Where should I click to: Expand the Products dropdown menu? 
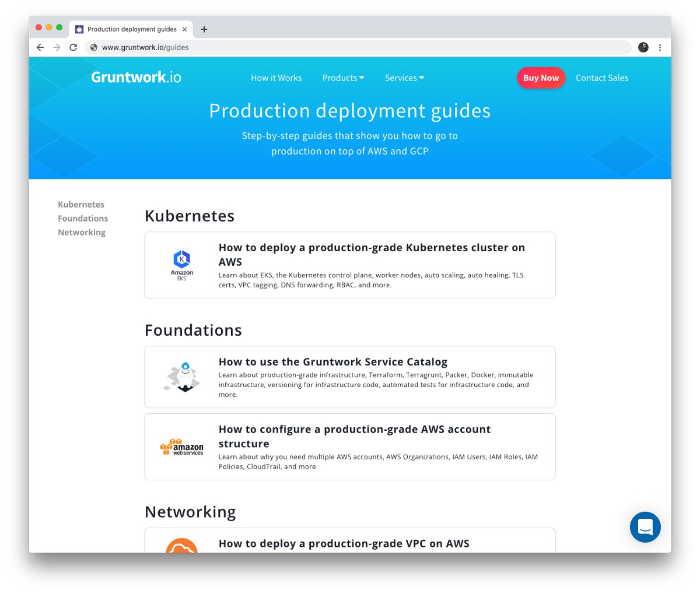[343, 78]
